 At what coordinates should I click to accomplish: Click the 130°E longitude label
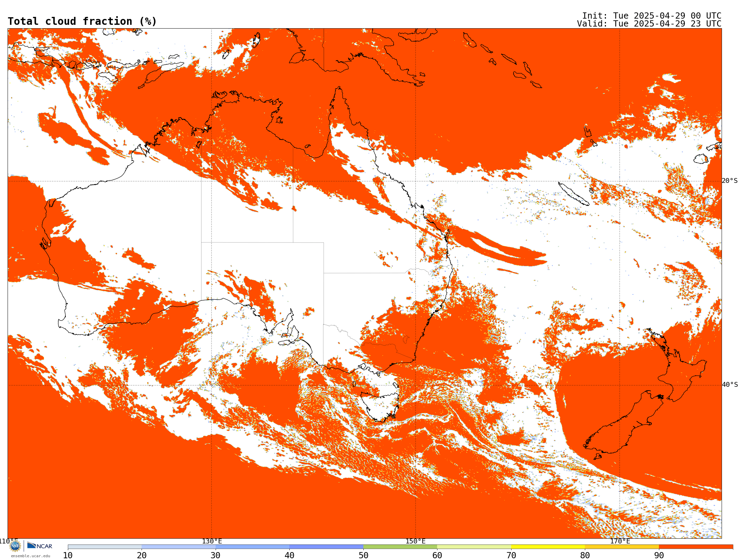tap(212, 541)
